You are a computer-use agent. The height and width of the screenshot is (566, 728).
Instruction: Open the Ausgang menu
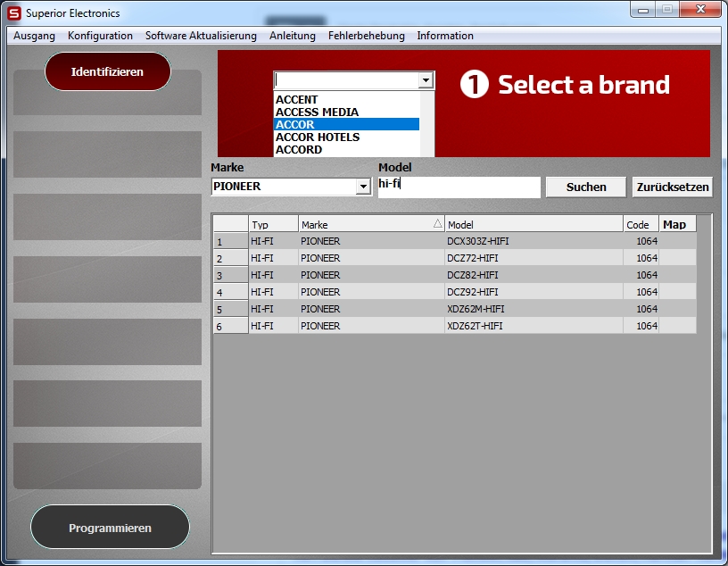pos(34,36)
